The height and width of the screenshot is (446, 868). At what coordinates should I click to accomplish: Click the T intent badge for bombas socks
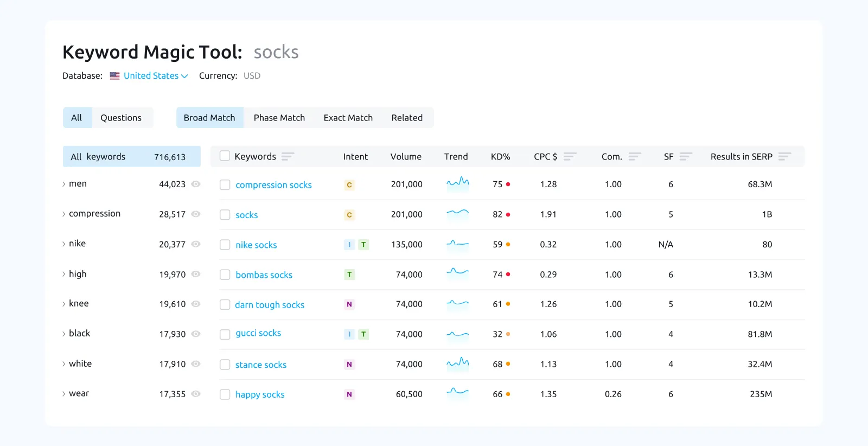[349, 275]
